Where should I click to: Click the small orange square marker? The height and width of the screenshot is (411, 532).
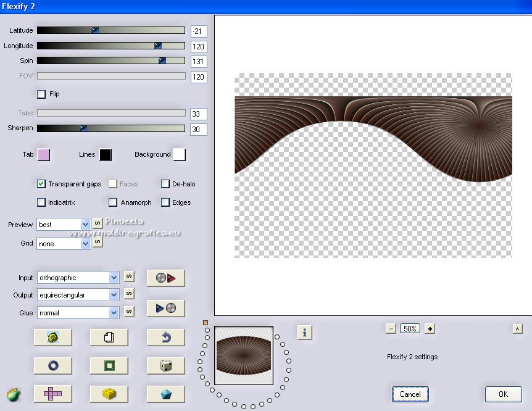(x=206, y=323)
